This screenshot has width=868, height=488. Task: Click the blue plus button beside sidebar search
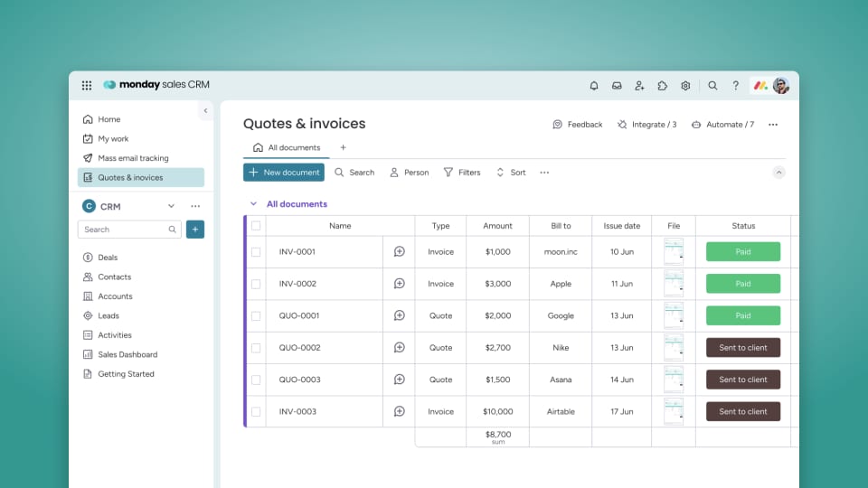point(195,229)
